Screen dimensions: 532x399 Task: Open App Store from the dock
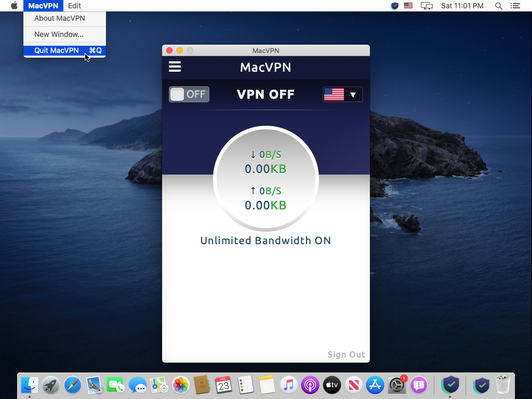(x=375, y=385)
